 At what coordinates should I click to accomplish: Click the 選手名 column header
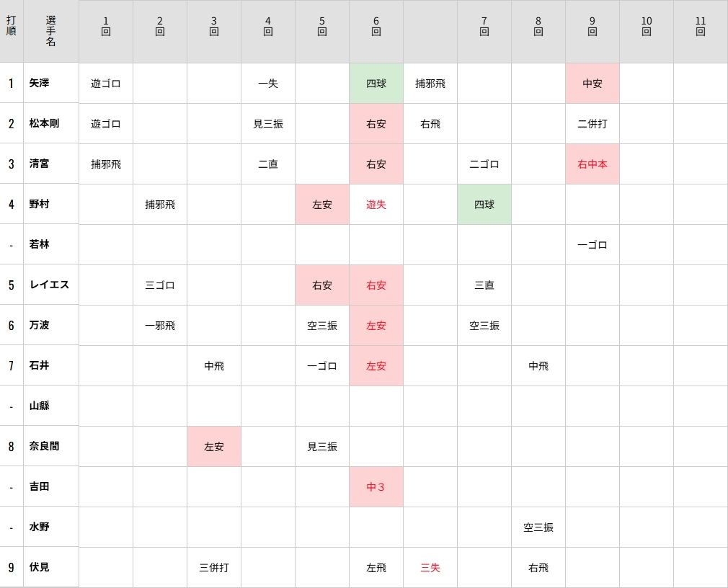[51, 31]
